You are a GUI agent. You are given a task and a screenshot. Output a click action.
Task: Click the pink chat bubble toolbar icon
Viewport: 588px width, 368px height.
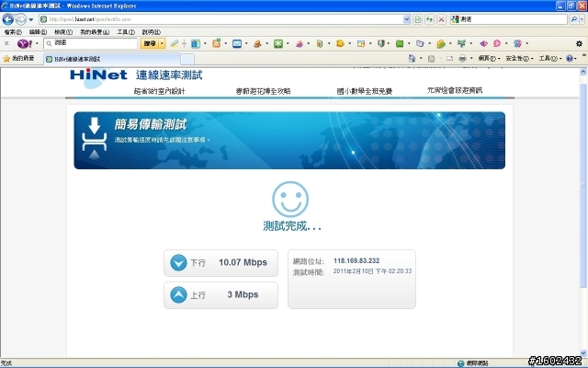(x=497, y=43)
